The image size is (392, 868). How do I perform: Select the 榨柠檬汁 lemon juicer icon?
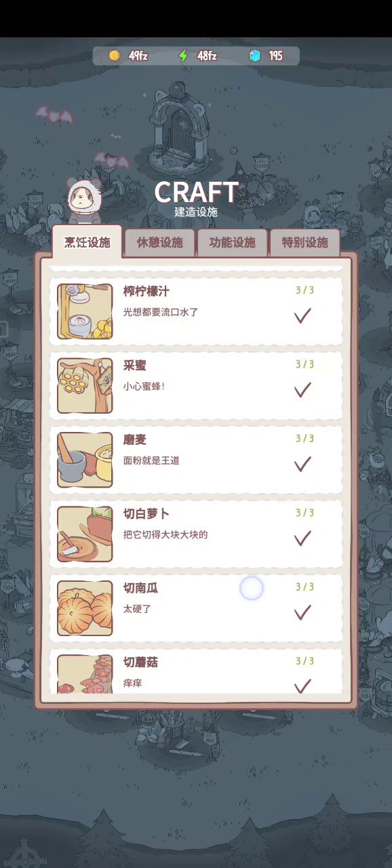[85, 311]
